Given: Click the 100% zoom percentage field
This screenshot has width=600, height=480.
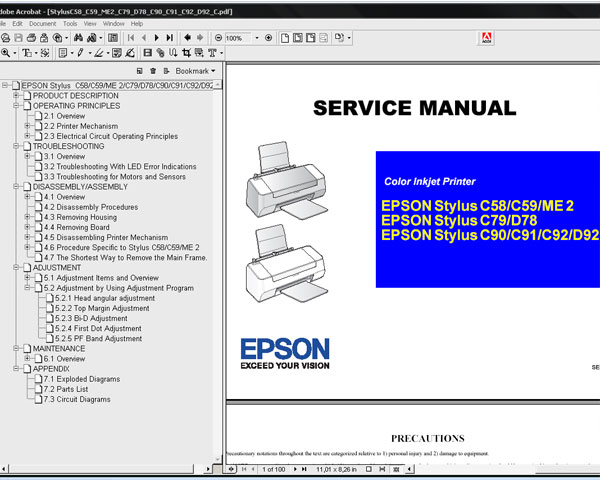Looking at the screenshot, I should pyautogui.click(x=238, y=38).
